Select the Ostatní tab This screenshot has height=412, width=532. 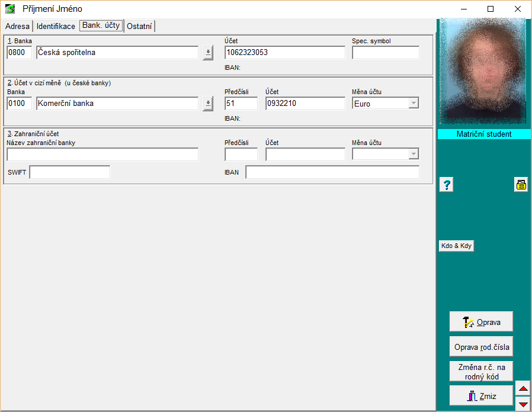tap(140, 27)
